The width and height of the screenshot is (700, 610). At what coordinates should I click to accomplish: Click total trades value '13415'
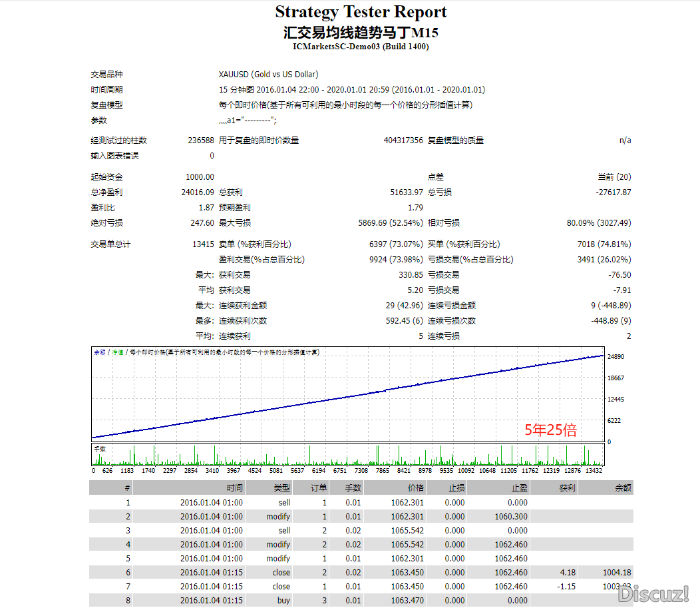(x=203, y=244)
